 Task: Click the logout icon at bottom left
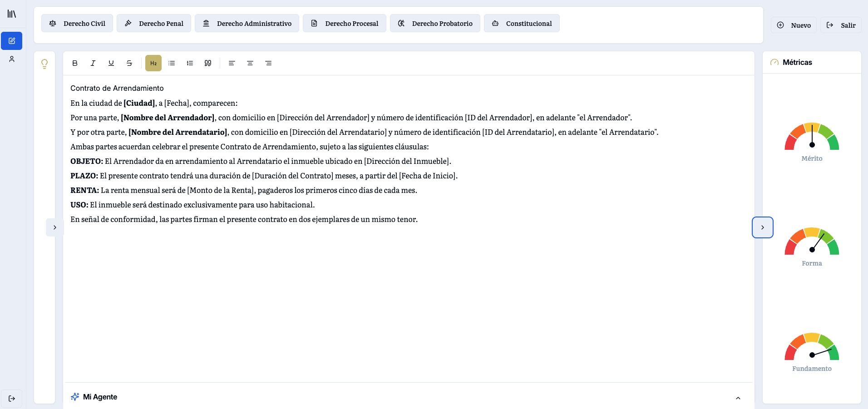pos(12,398)
